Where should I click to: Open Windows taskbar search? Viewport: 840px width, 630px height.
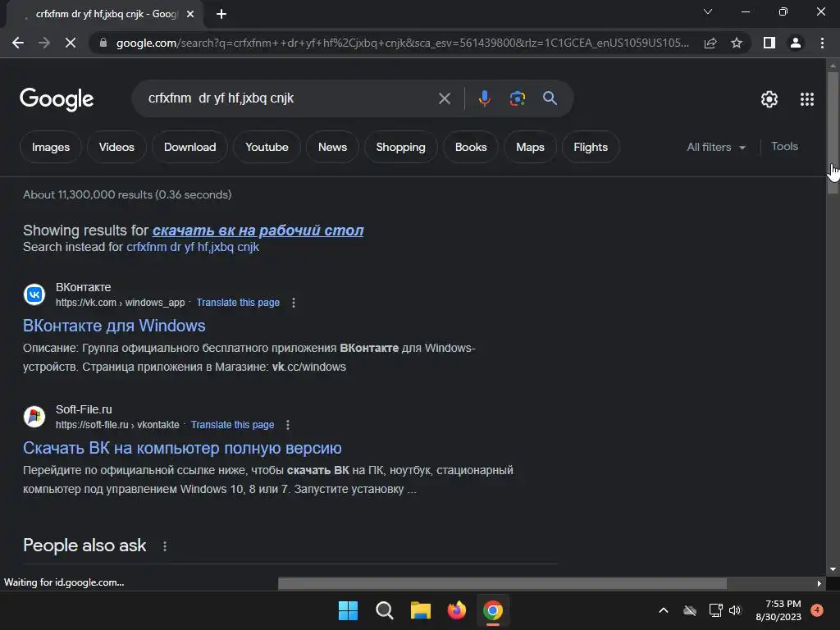[384, 610]
